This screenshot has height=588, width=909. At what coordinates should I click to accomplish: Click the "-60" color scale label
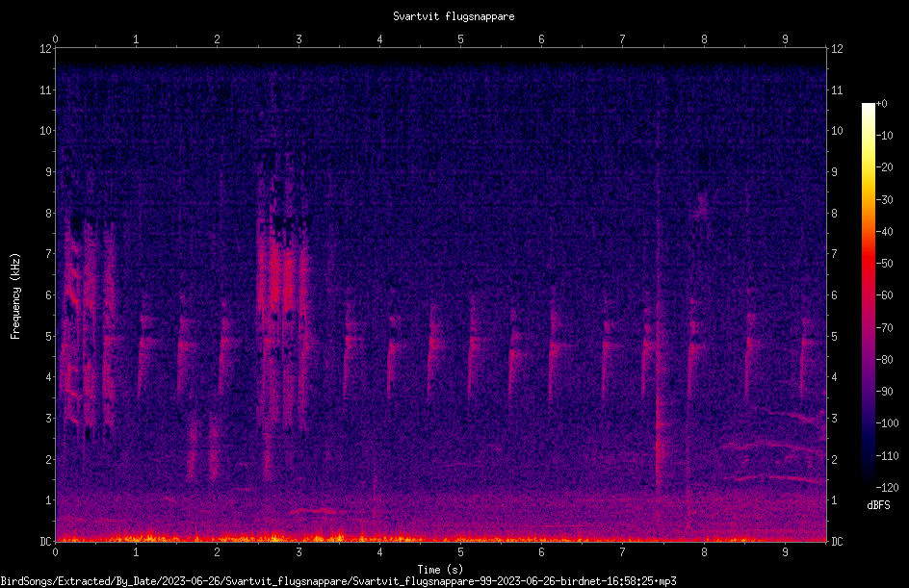pyautogui.click(x=884, y=295)
